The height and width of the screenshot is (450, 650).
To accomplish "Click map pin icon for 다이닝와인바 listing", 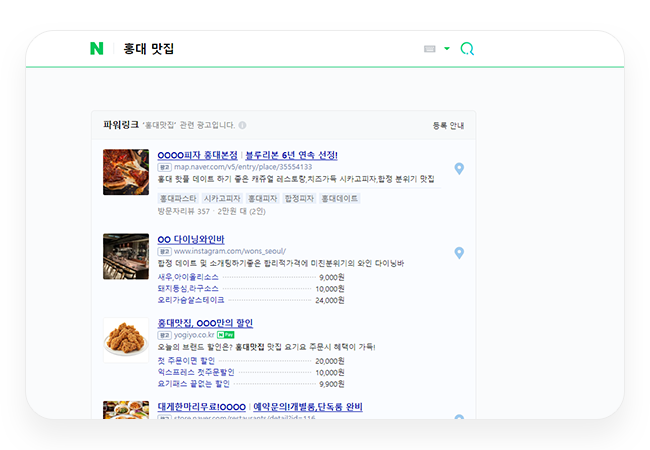I will pyautogui.click(x=459, y=253).
